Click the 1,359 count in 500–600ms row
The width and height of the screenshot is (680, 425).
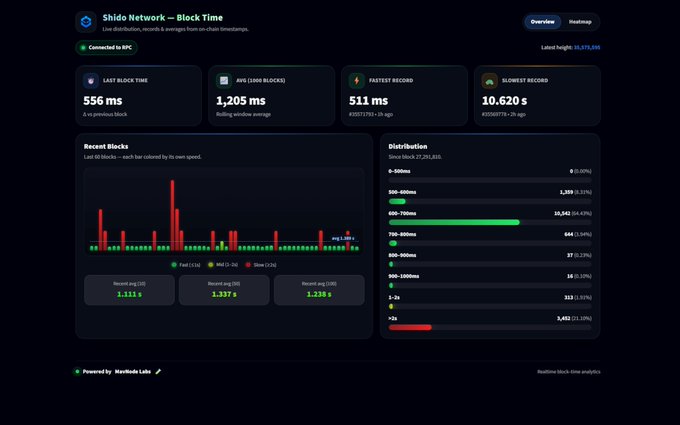(566, 192)
